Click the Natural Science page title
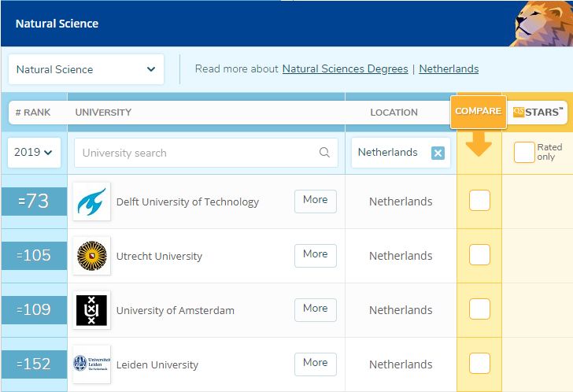Viewport: 573px width, 392px height. click(57, 24)
